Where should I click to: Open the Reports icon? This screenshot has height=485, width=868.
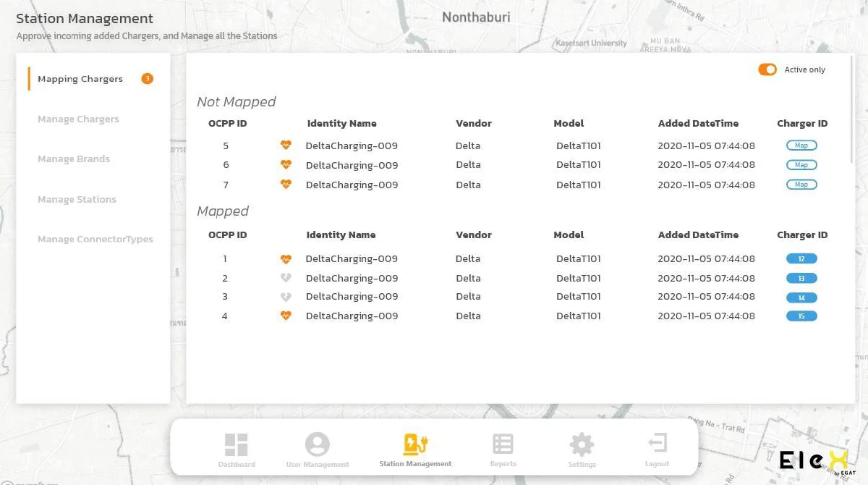[503, 444]
